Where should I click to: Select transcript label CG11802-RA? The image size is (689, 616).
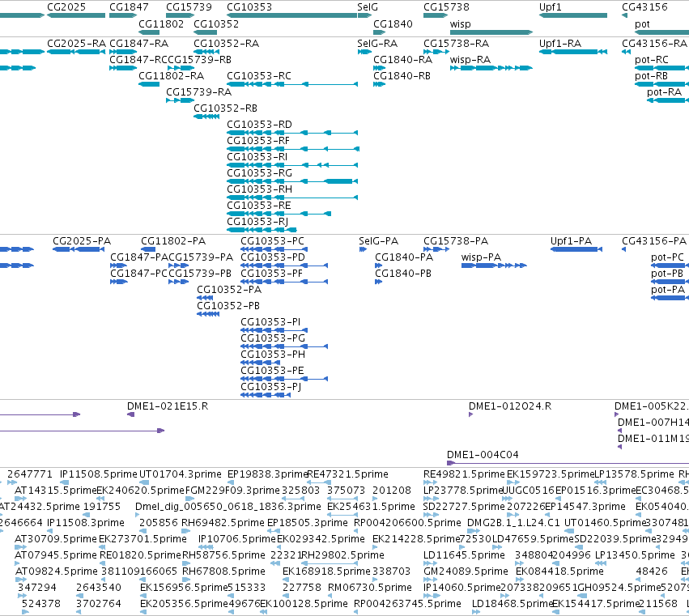pyautogui.click(x=172, y=76)
